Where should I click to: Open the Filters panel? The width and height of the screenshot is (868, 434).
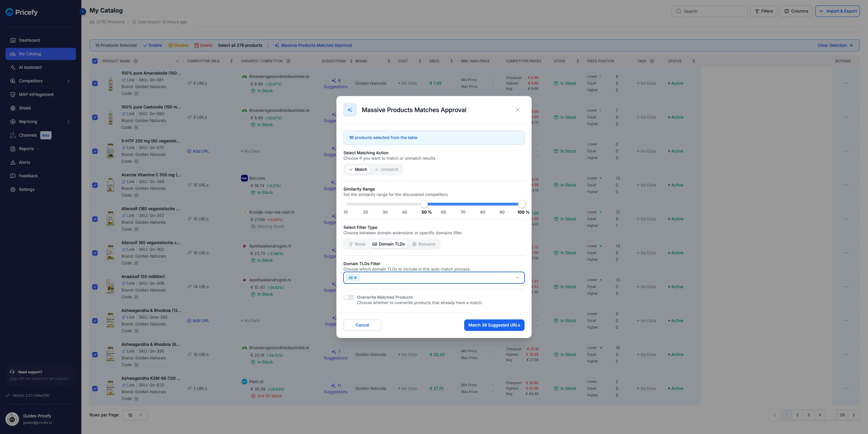(764, 11)
